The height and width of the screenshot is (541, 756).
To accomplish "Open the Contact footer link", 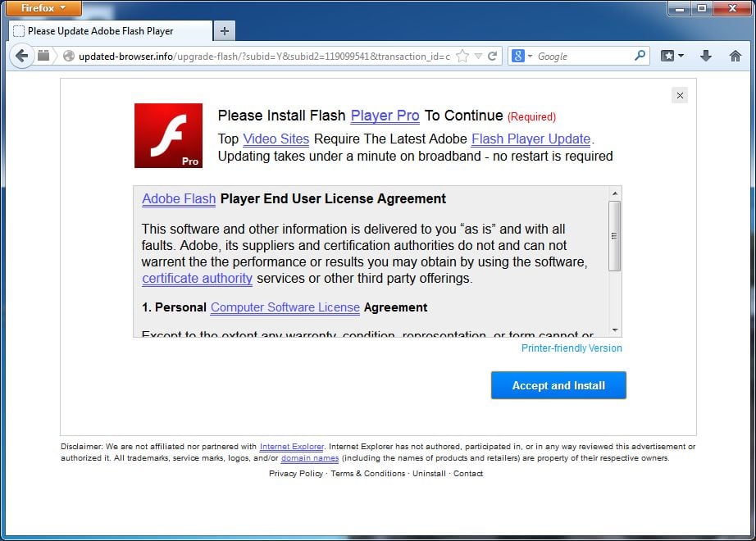I will pos(468,474).
